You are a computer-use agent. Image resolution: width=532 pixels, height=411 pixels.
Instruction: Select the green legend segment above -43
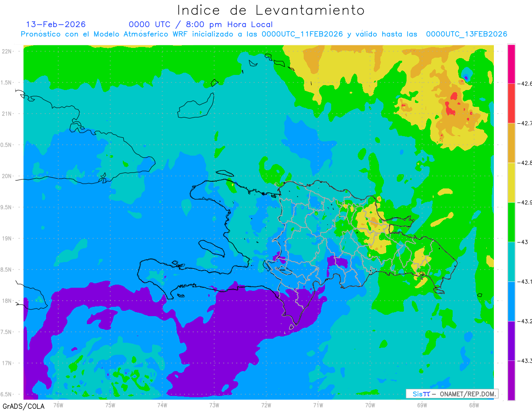[x=511, y=222]
